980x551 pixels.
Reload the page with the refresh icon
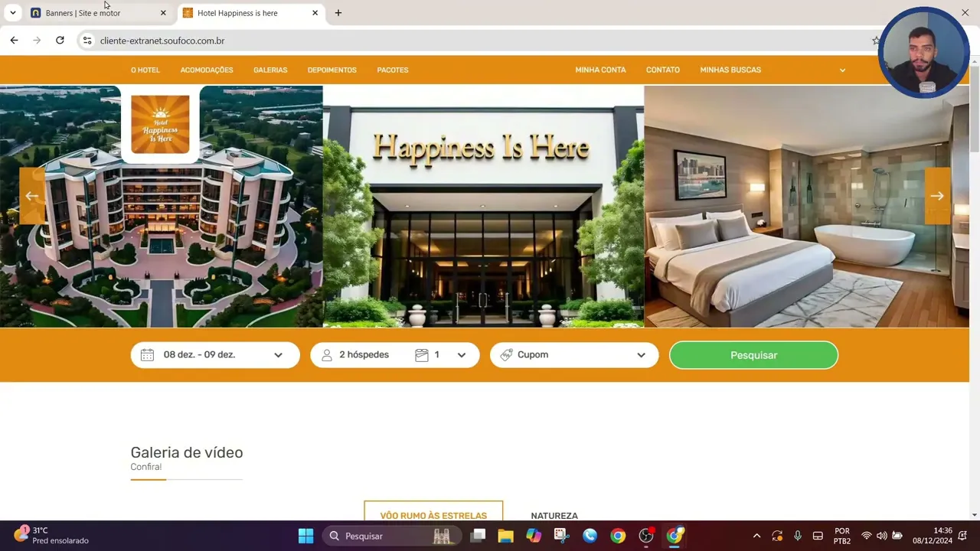click(60, 41)
